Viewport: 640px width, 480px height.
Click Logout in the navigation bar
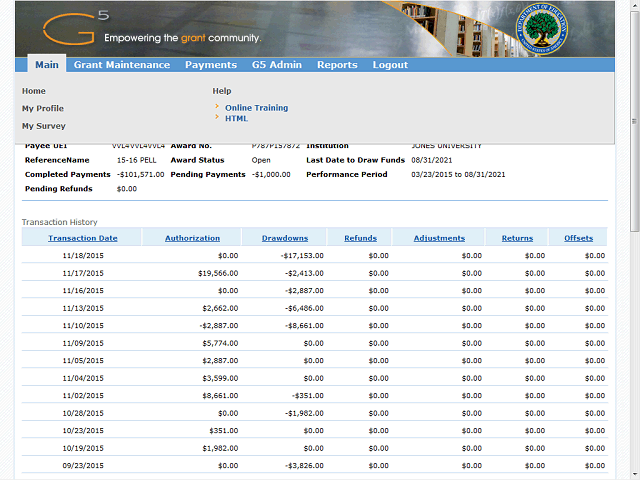tap(390, 65)
